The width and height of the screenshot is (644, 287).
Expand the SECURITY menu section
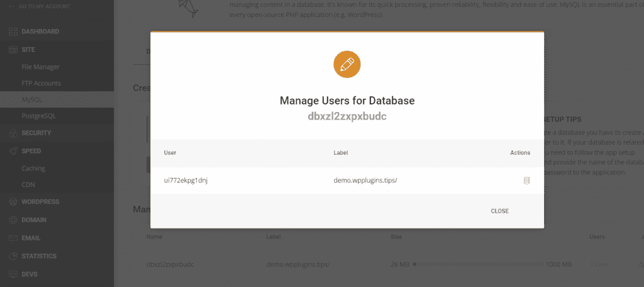click(x=36, y=133)
